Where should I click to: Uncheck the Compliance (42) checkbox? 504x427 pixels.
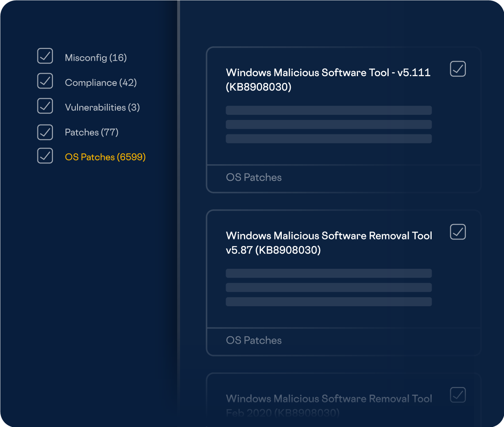coord(45,81)
